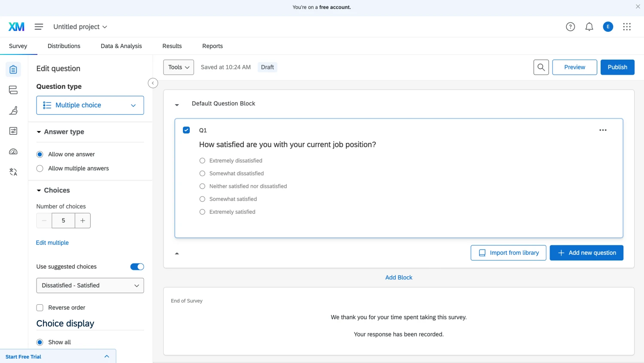Viewport: 644px width, 363px height.
Task: Click the Add Block link
Action: [x=398, y=278]
